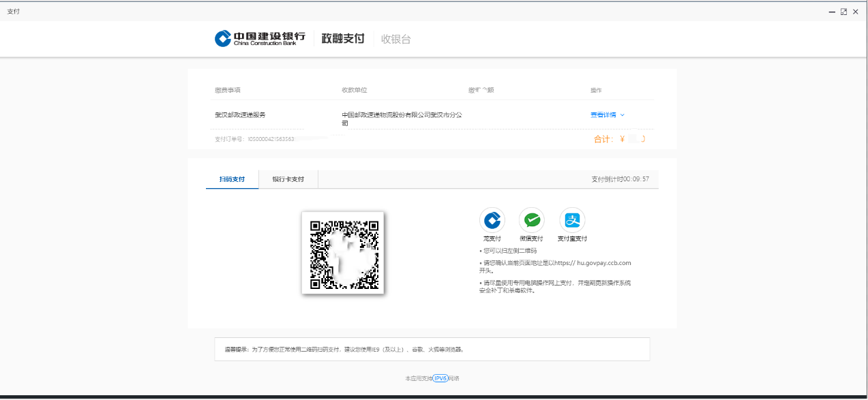This screenshot has height=400, width=868.
Task: Click the 缴费事项 column header
Action: [x=228, y=90]
